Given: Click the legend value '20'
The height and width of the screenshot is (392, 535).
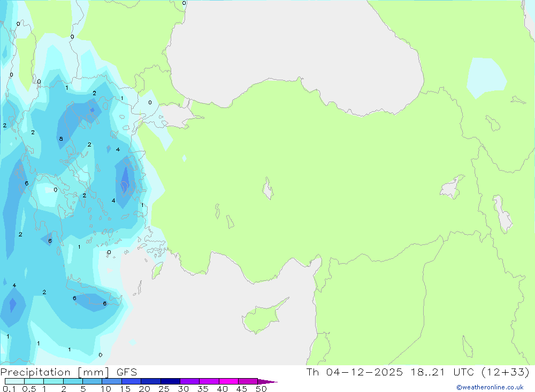Looking at the screenshot, I should coord(144,389).
